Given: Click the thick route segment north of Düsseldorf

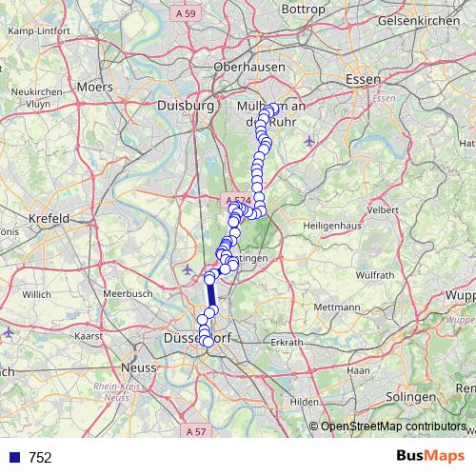Looking at the screenshot, I should [211, 295].
